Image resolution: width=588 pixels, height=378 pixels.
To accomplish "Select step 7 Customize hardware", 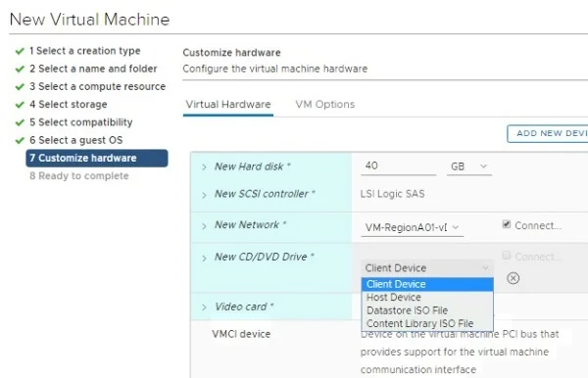I will coord(97,158).
